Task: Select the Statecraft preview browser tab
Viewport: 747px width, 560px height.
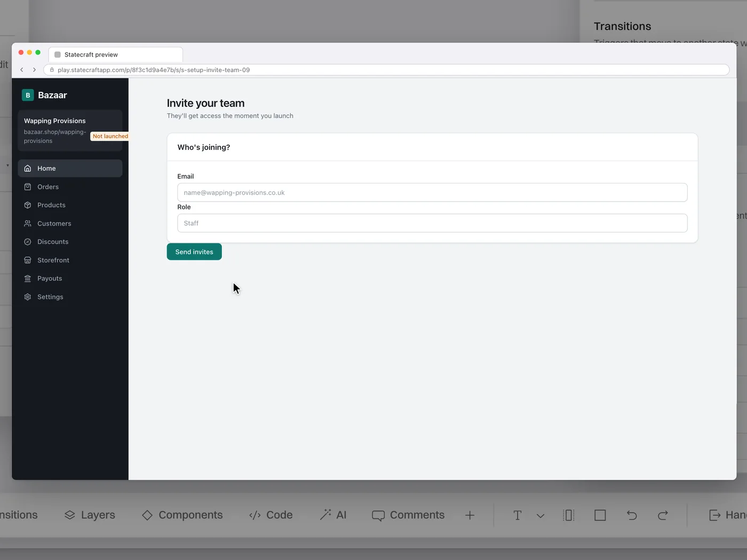Action: [x=116, y=54]
